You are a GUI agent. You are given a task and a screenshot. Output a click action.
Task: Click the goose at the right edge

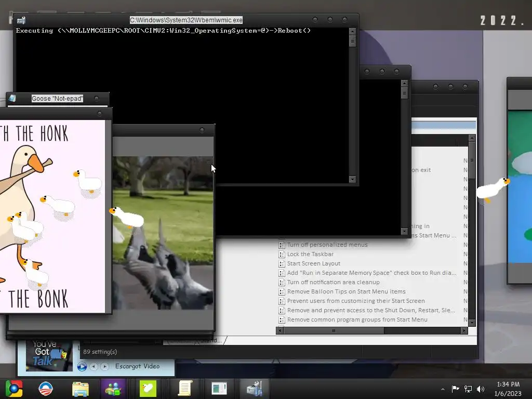tap(493, 191)
